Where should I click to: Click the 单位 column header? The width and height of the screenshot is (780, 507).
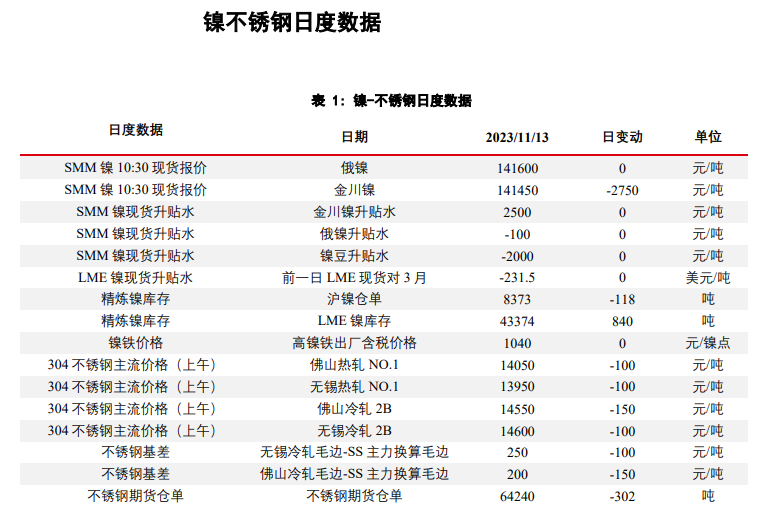click(x=707, y=137)
